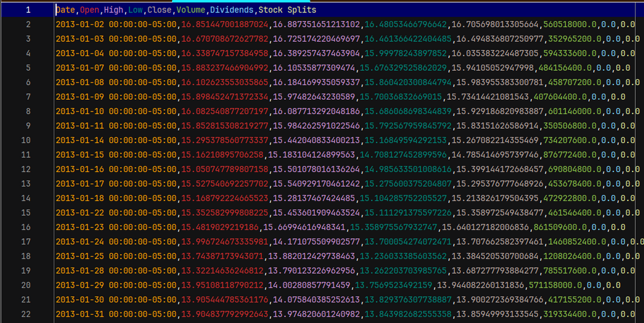
Task: Click High value 14.171075509902577
Action: click(316, 242)
